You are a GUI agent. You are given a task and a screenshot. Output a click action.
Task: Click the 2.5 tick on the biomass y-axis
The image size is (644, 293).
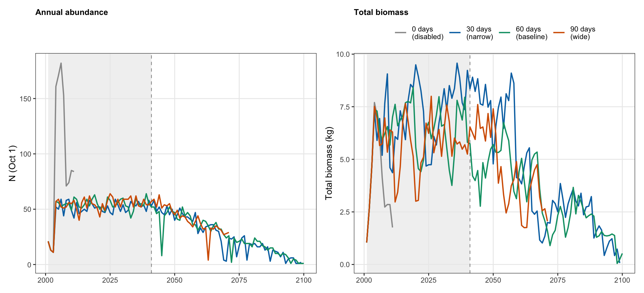(345, 212)
